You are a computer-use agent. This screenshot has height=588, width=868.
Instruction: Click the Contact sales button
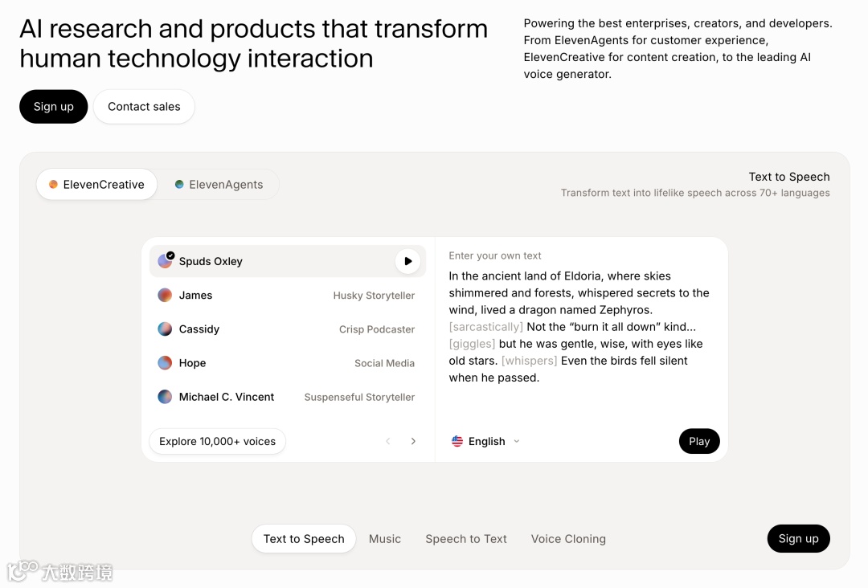point(144,107)
